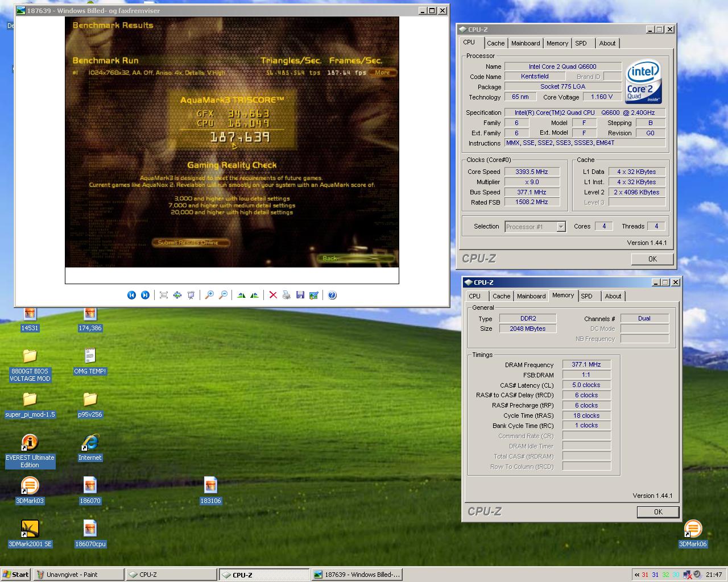
Task: Go to next image in picture viewer
Action: pyautogui.click(x=145, y=295)
